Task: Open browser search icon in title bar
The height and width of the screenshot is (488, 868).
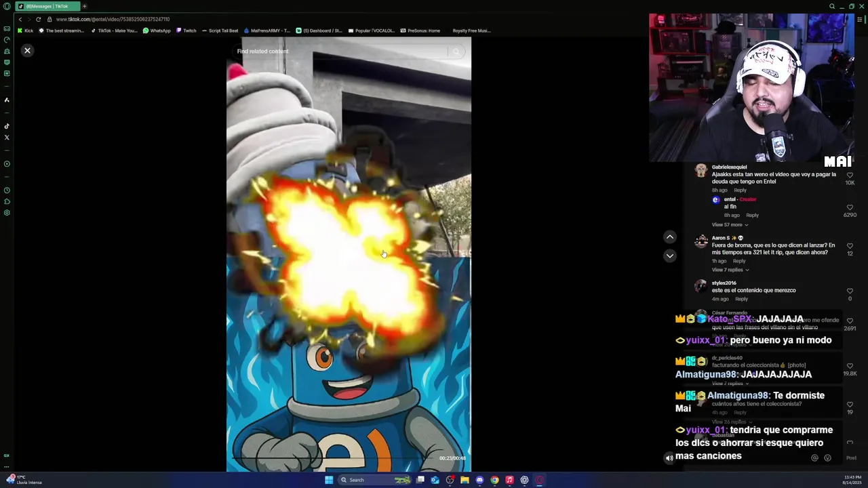Action: tap(832, 6)
